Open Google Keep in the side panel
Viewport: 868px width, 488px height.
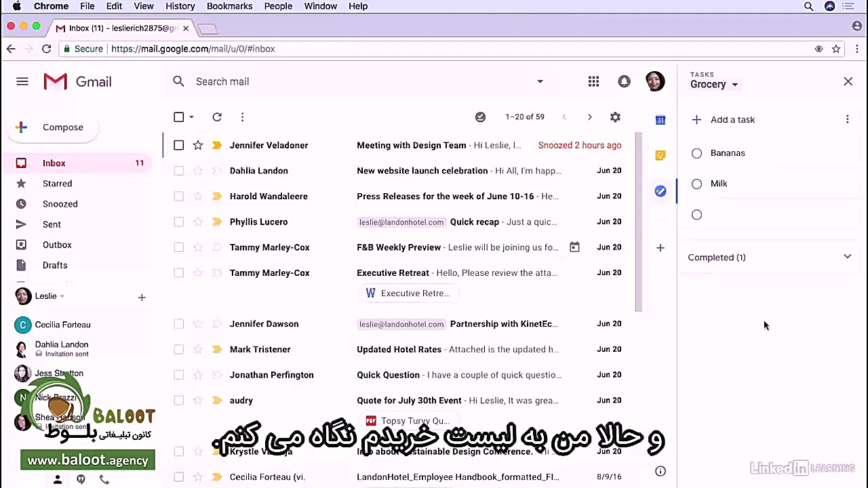click(660, 155)
